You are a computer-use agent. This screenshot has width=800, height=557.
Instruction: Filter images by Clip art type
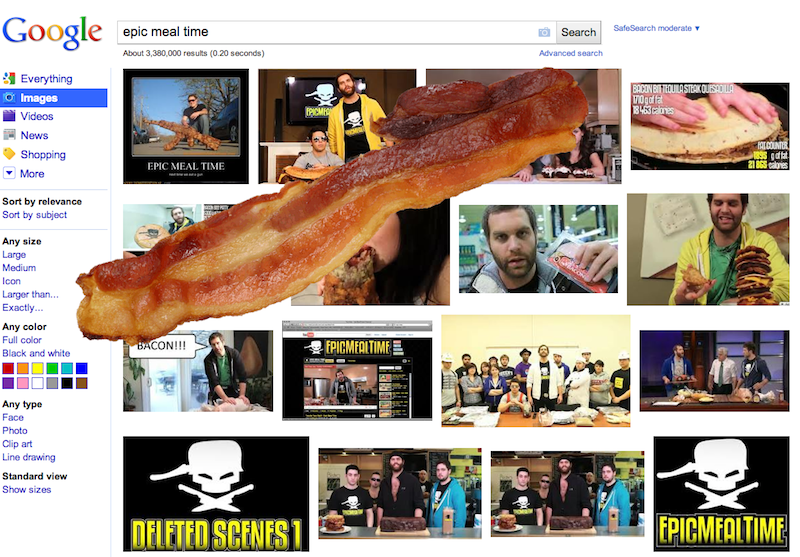[17, 444]
